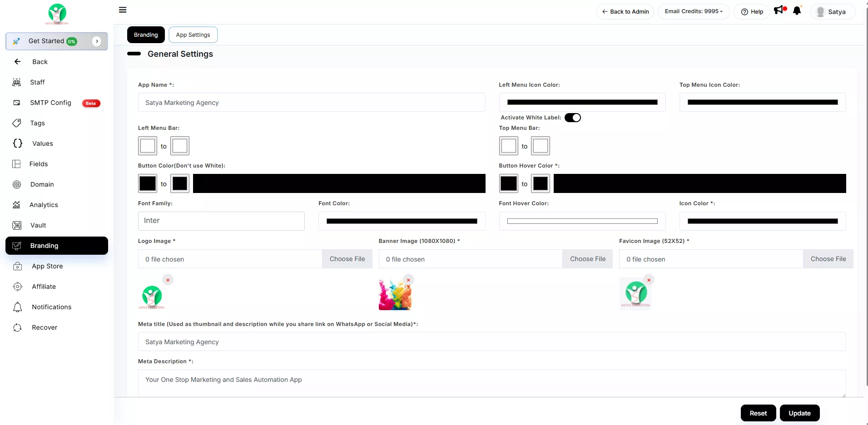This screenshot has width=868, height=425.
Task: Open the Satya user profile menu
Action: (832, 12)
